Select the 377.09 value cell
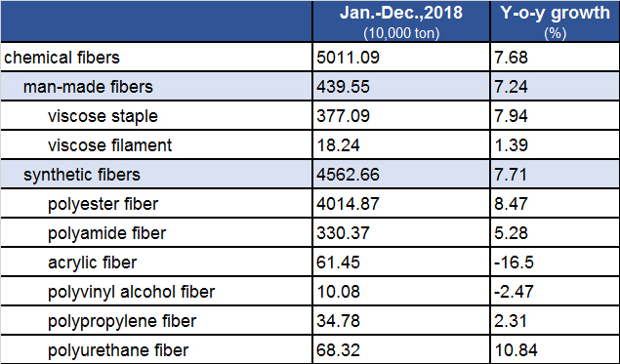620x364 pixels. pos(401,116)
